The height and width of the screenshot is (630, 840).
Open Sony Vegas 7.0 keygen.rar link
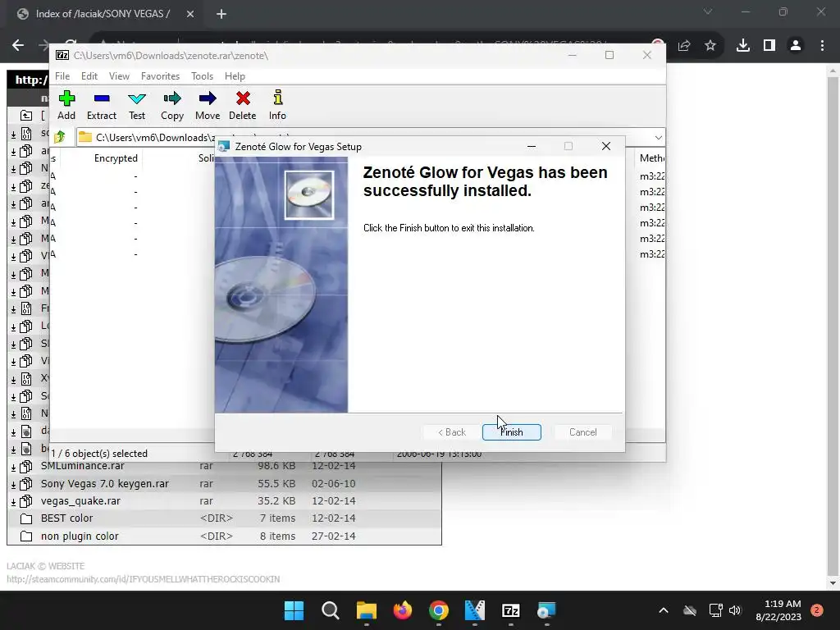pyautogui.click(x=105, y=483)
